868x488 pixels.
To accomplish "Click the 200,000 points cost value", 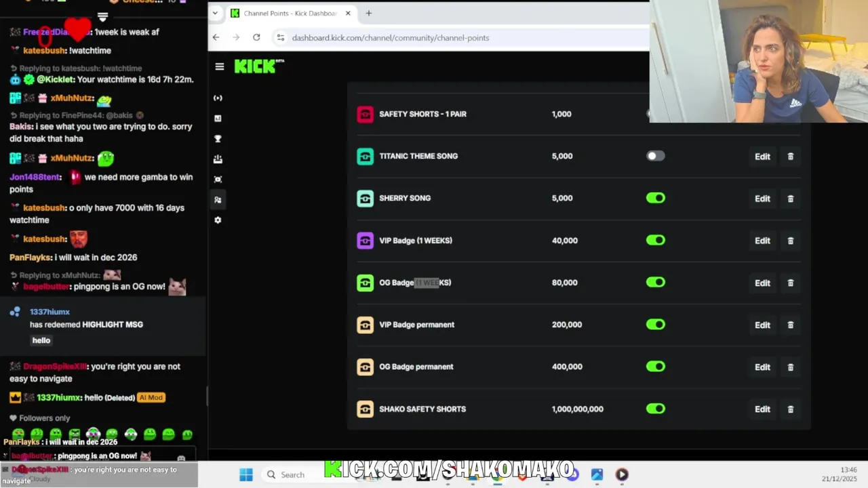I will [x=567, y=325].
